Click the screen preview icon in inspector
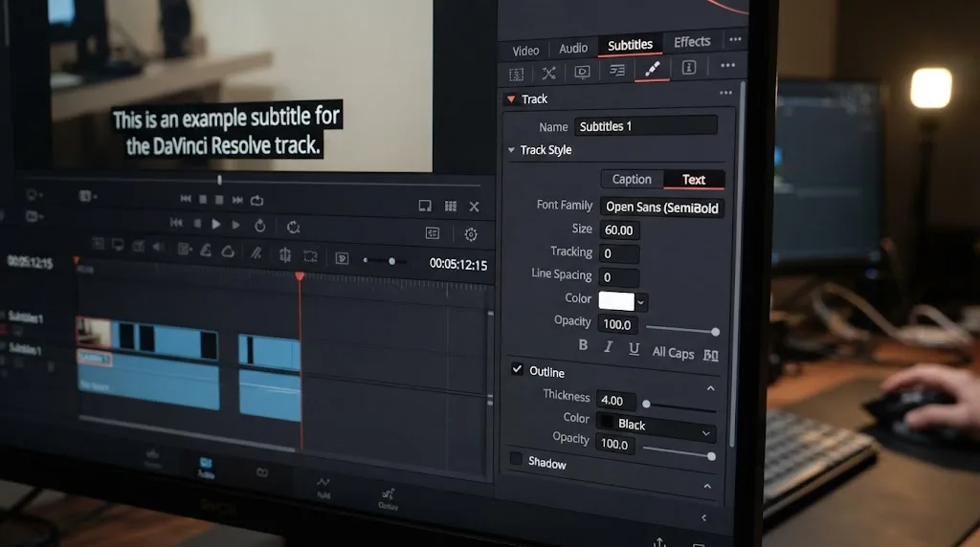This screenshot has width=980, height=547. pos(582,72)
